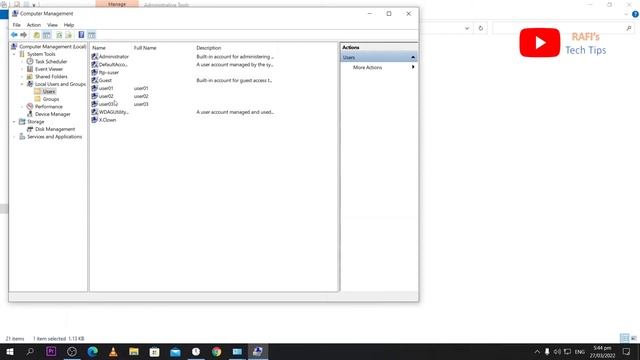Viewport: 640px width, 360px height.
Task: Click More Actions in Actions pane
Action: tap(367, 67)
